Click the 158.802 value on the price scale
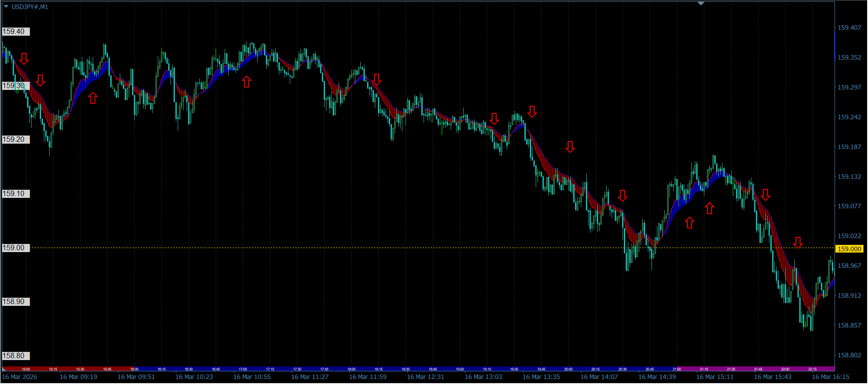 (x=849, y=355)
